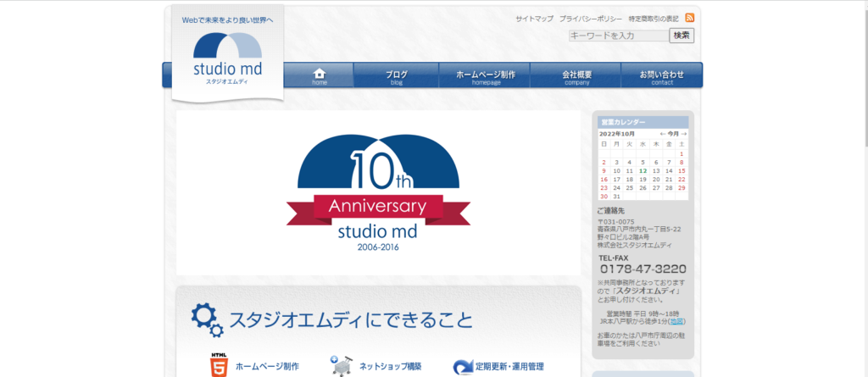Go to previous month in calendar
Image resolution: width=868 pixels, height=377 pixels.
pos(663,134)
